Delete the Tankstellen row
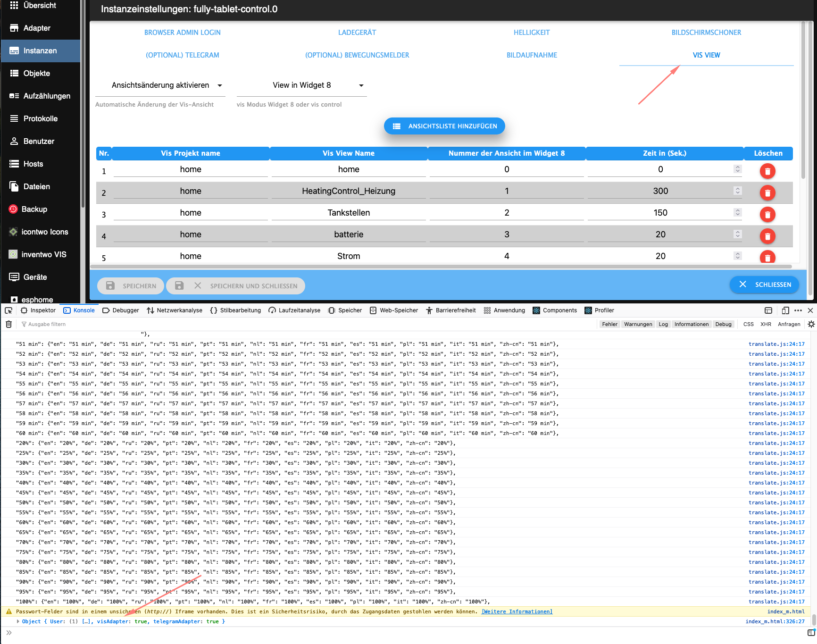 (767, 215)
